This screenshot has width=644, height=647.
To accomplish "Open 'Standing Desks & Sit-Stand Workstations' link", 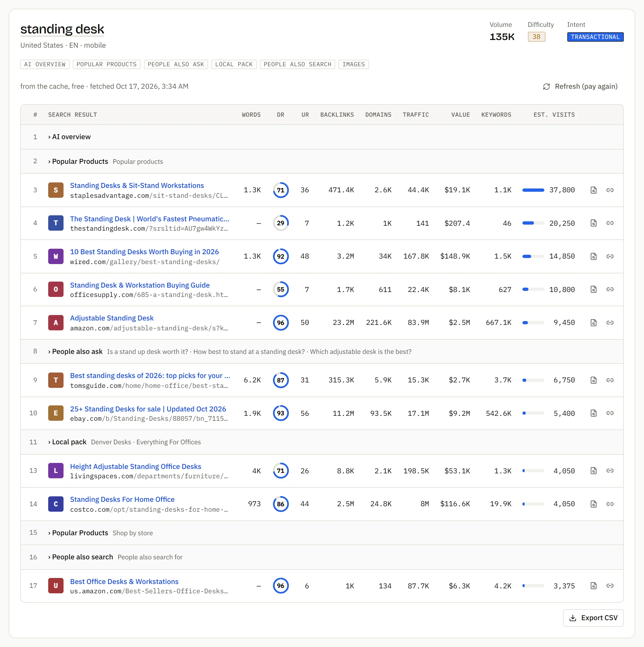I will coord(137,185).
